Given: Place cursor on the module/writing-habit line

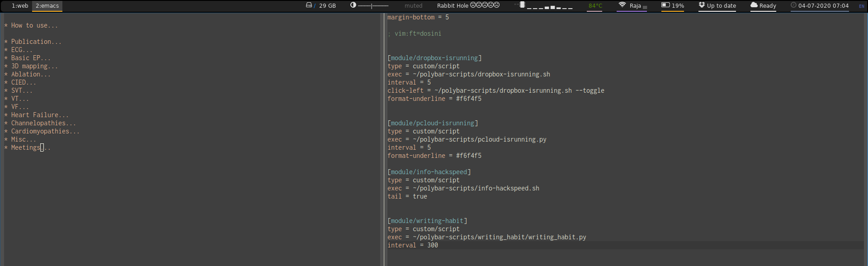Looking at the screenshot, I should click(x=427, y=221).
